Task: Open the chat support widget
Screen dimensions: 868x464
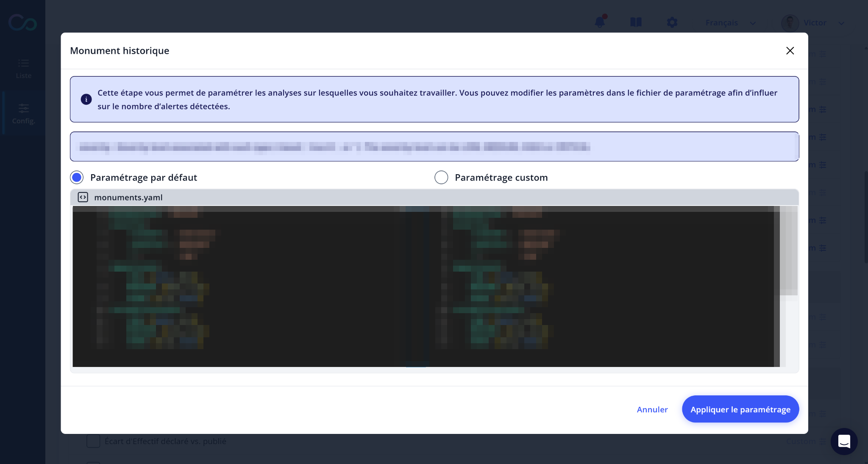Action: [844, 441]
